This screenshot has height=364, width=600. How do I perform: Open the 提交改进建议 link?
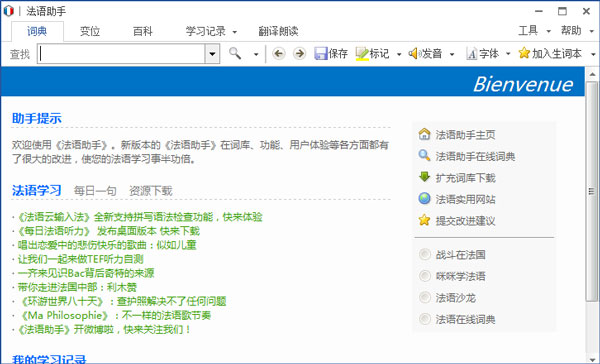[465, 220]
